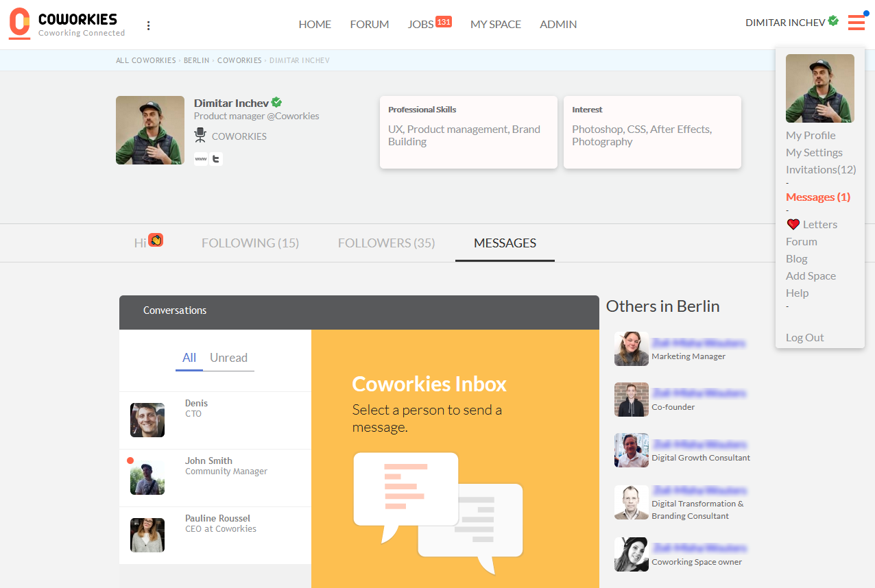The width and height of the screenshot is (875, 588).
Task: Open the www website icon
Action: click(201, 159)
